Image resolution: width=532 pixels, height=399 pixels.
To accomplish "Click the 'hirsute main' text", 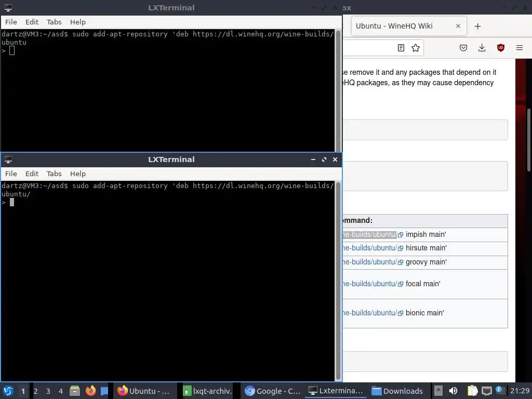I will pos(426,248).
